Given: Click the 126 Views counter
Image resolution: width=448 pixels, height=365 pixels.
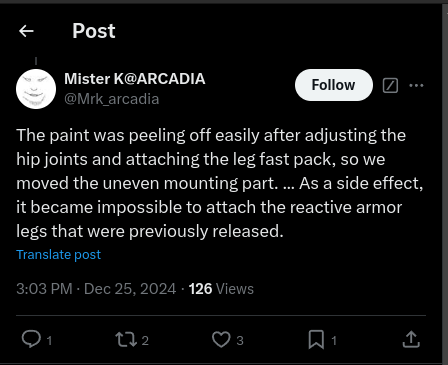Looking at the screenshot, I should (x=221, y=289).
